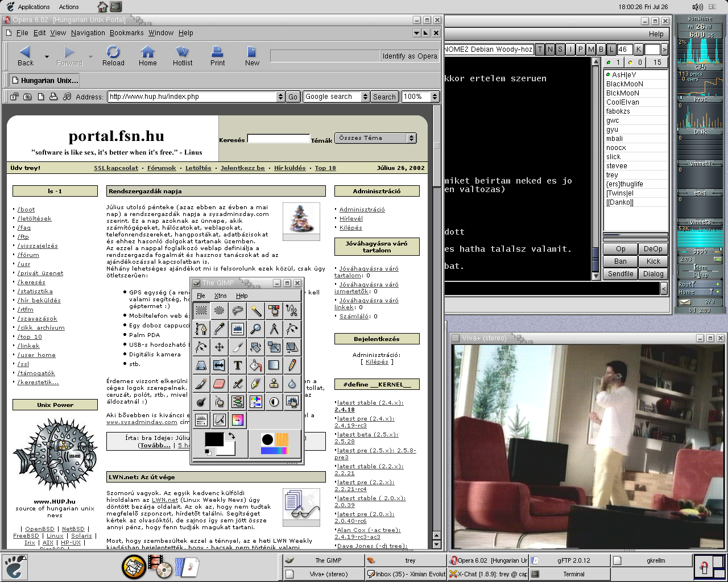Switch to gFTP 2.0.12 in the taskbar
The height and width of the screenshot is (582, 728).
click(569, 560)
